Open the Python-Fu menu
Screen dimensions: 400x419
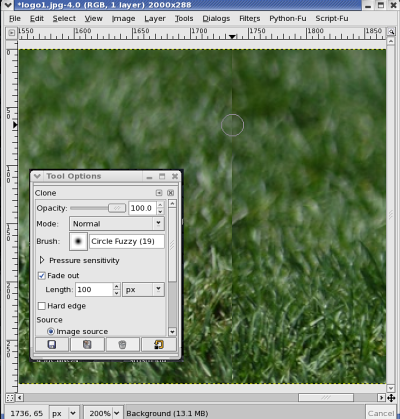pyautogui.click(x=288, y=19)
